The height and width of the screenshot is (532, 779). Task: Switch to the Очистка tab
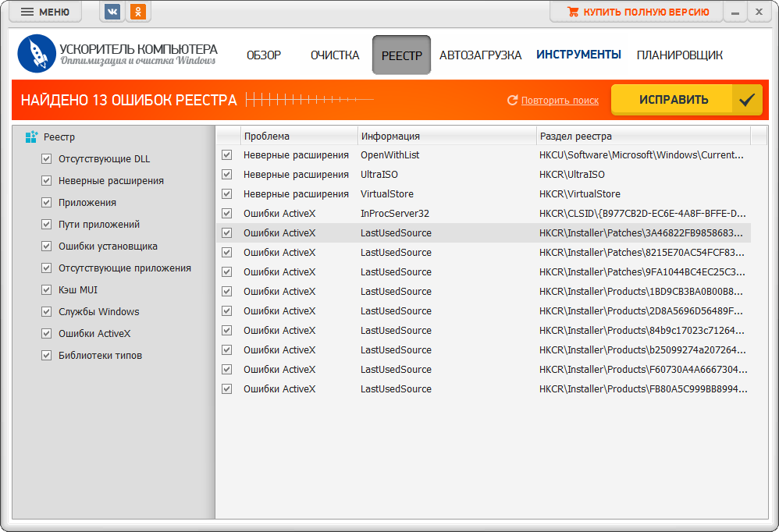(335, 55)
